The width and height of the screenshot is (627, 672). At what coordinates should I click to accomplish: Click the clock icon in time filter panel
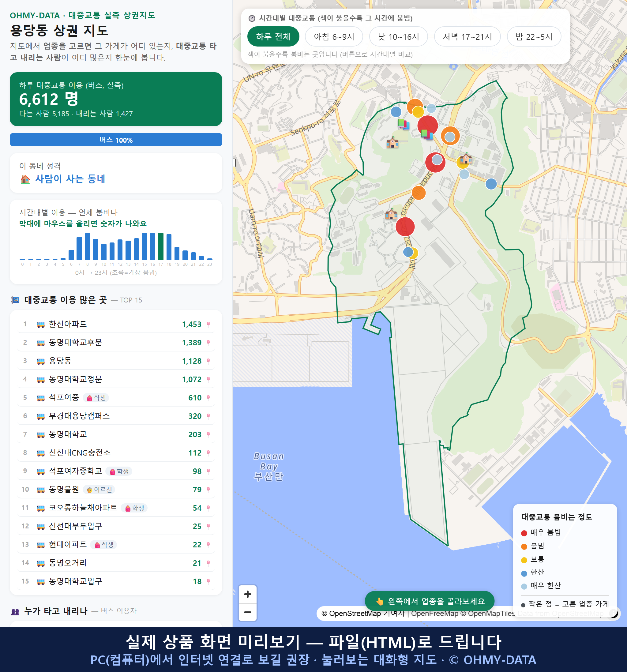[252, 18]
